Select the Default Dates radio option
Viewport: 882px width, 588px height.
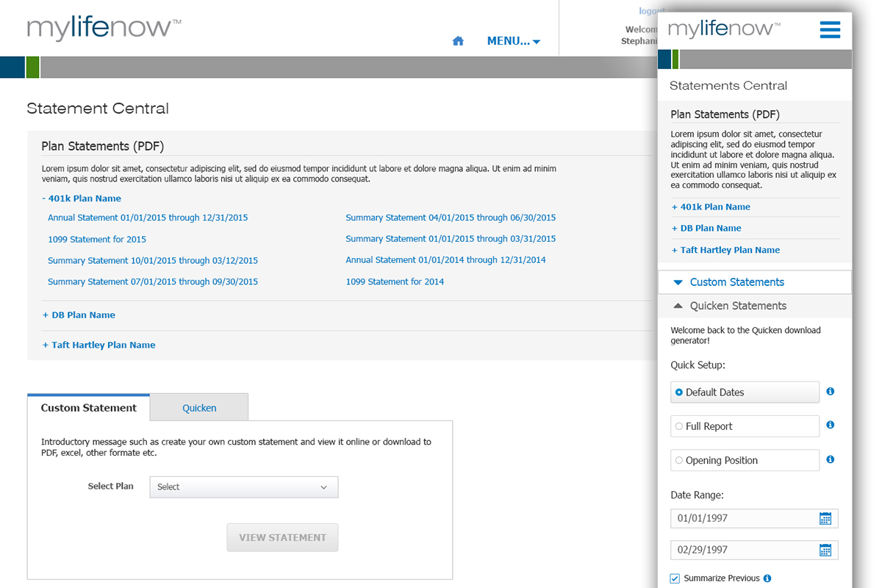(x=679, y=392)
